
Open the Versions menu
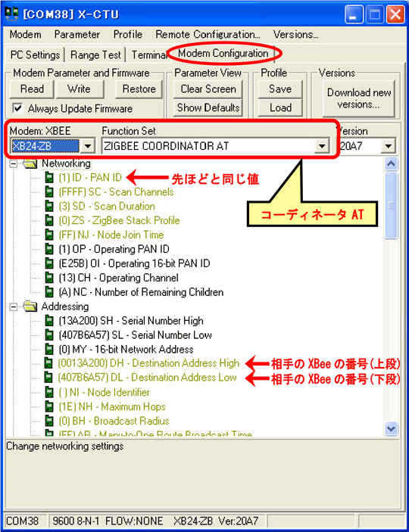tap(295, 34)
